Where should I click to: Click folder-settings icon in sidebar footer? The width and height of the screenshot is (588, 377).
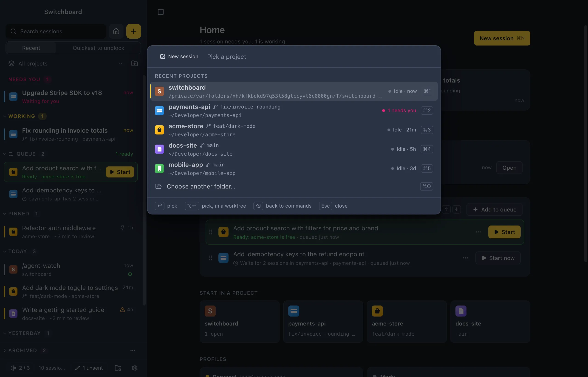pyautogui.click(x=118, y=368)
